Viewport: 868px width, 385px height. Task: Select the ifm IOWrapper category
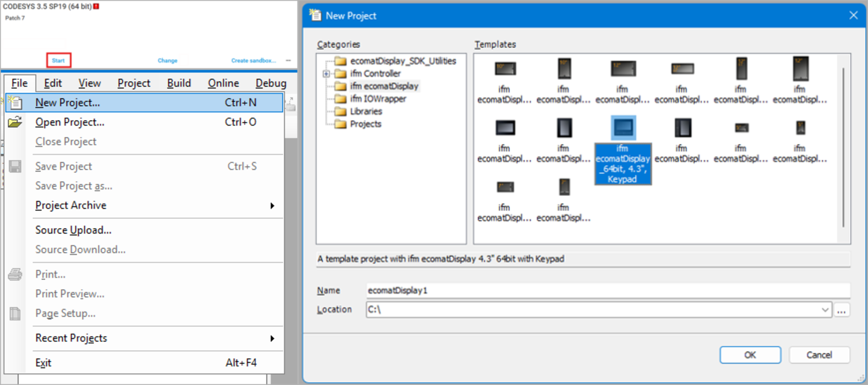378,99
